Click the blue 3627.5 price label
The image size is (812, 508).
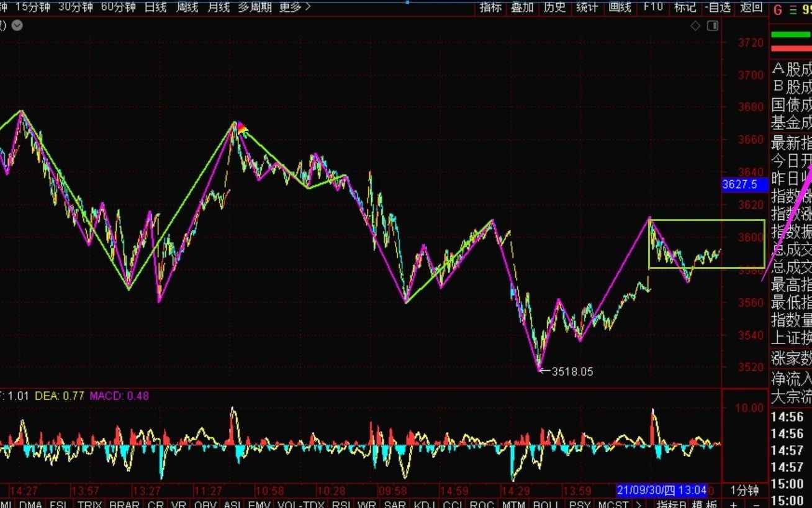pos(745,184)
